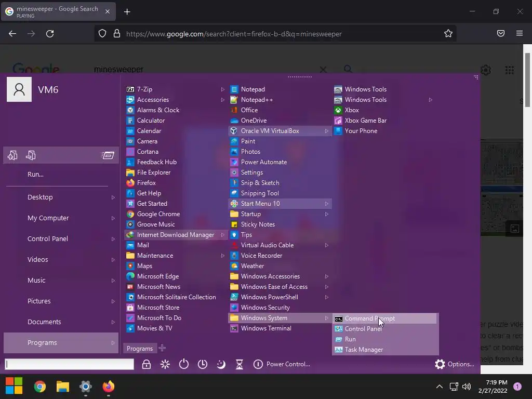The height and width of the screenshot is (399, 532).
Task: Click the 7-Zip icon
Action: (x=130, y=89)
